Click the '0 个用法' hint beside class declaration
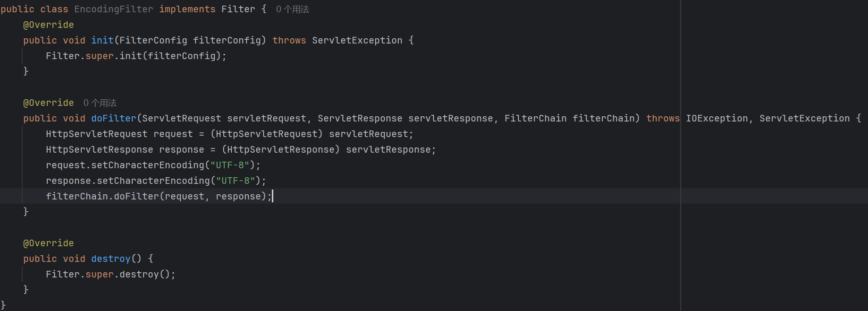Image resolution: width=868 pixels, height=311 pixels. point(293,9)
